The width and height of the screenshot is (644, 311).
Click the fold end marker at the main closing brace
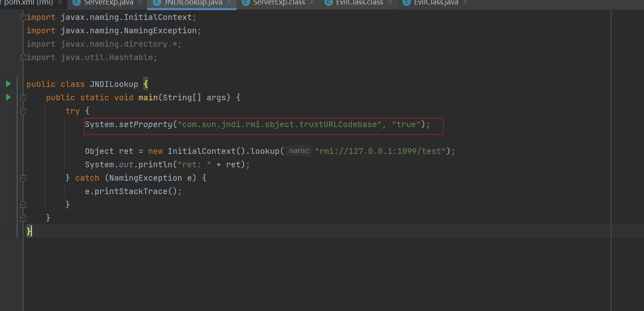[x=23, y=218]
